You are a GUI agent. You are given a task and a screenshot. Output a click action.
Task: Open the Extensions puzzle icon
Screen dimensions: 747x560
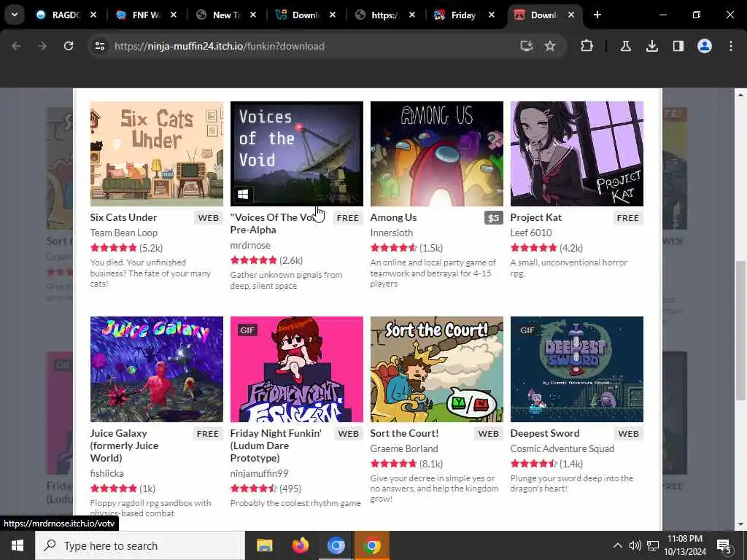point(587,46)
